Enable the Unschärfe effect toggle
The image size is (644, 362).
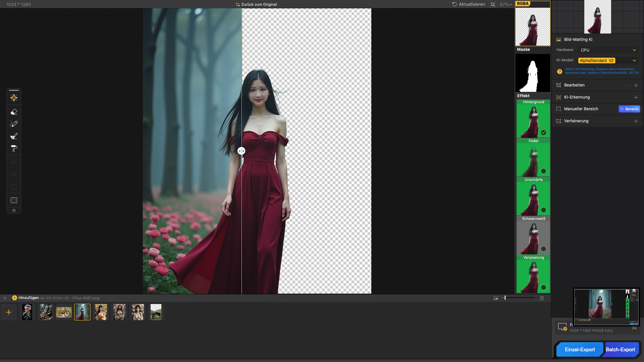click(543, 210)
